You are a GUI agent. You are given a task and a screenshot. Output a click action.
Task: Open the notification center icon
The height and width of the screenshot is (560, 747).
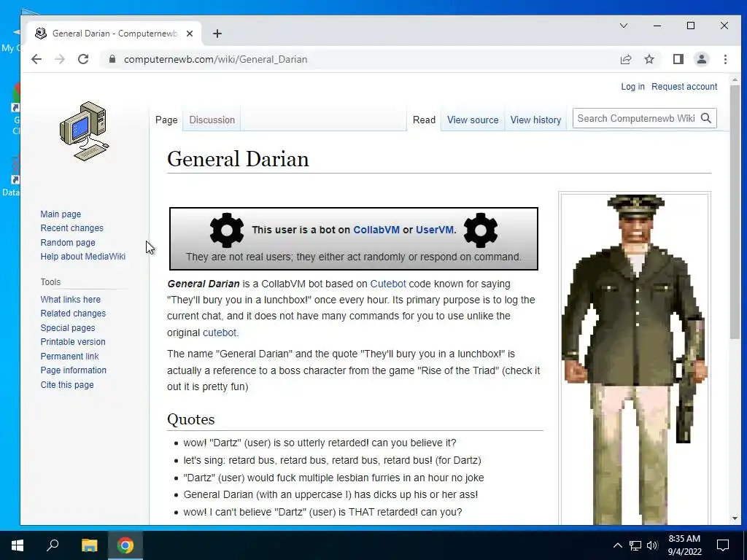click(x=723, y=545)
